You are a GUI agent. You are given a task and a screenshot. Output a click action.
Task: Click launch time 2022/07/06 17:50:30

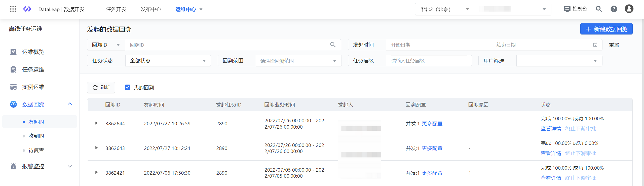click(167, 173)
